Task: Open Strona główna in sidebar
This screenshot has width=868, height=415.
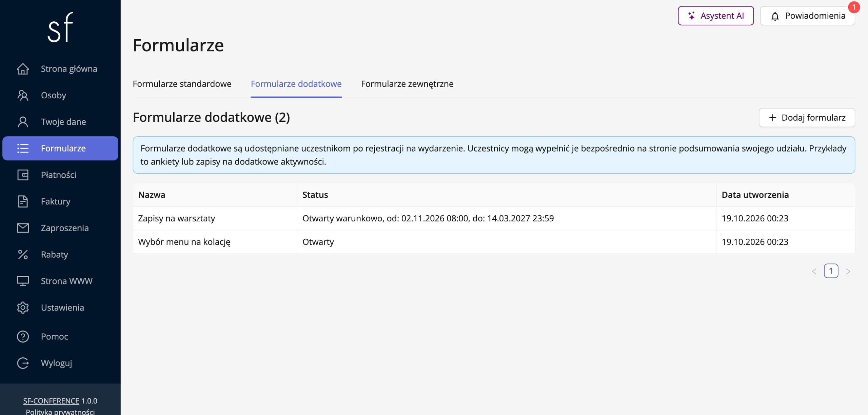Action: coord(60,69)
